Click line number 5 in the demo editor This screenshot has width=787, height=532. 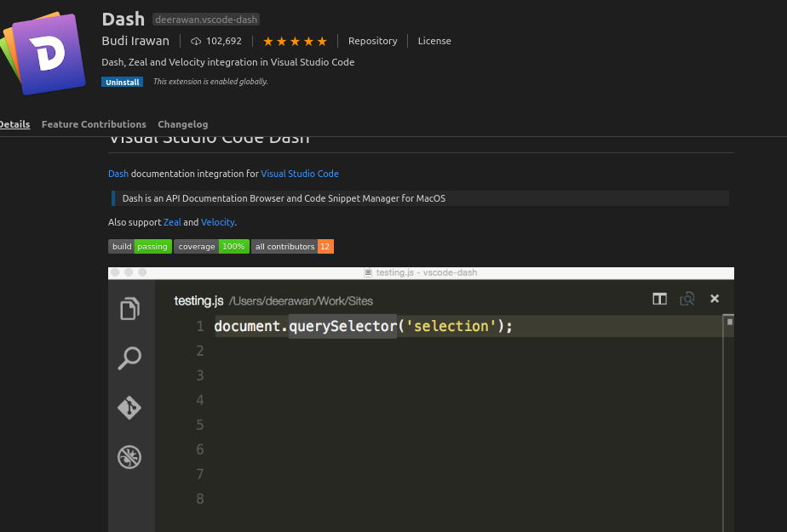[200, 426]
